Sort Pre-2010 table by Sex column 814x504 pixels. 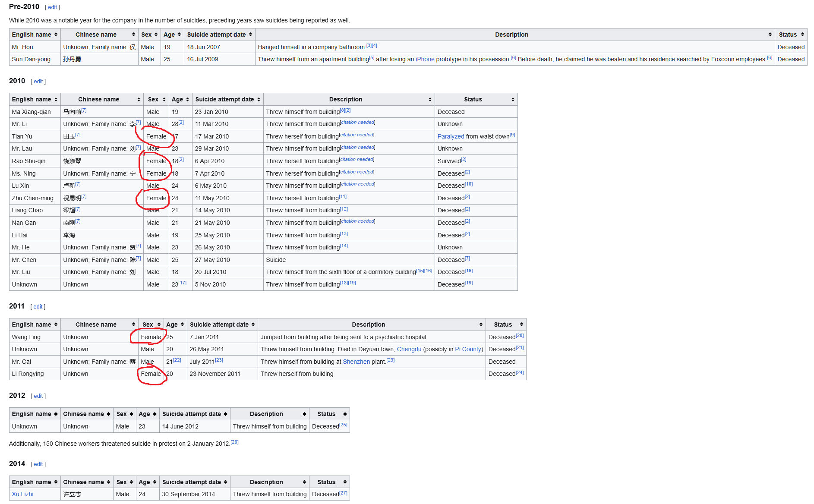click(149, 35)
